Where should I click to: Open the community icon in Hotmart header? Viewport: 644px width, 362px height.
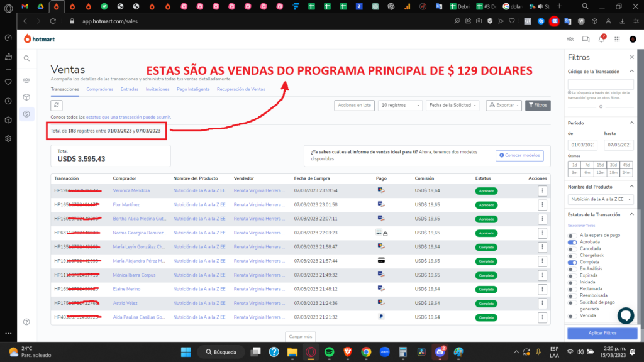tap(570, 39)
